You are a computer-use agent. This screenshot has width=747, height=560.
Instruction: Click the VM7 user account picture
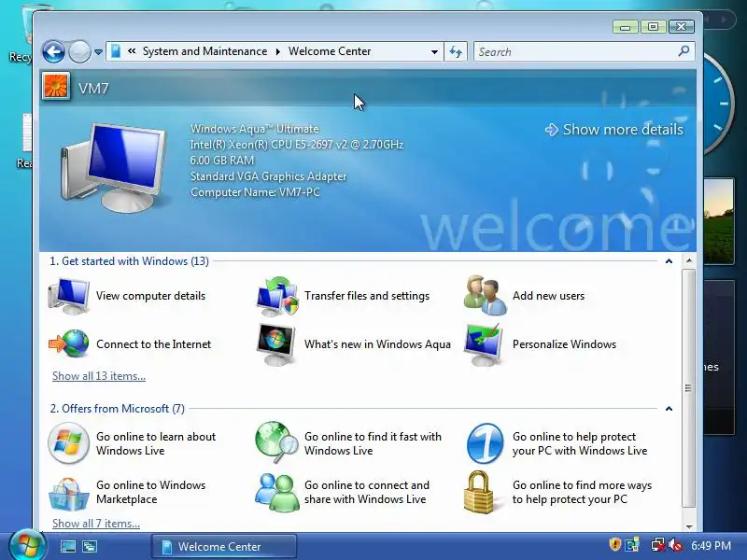[x=56, y=86]
